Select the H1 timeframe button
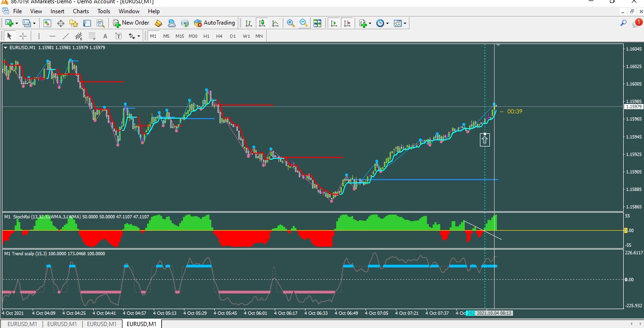644x328 pixels. pos(206,36)
